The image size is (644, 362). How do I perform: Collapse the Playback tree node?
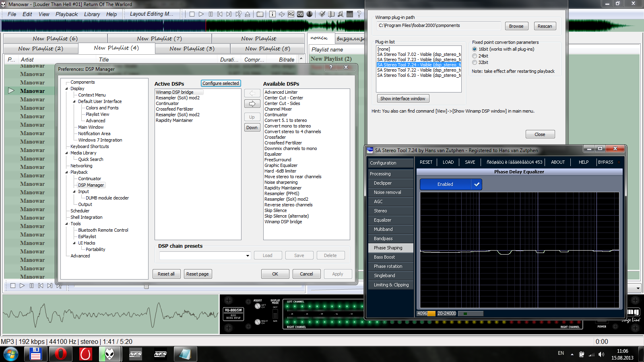[67, 172]
